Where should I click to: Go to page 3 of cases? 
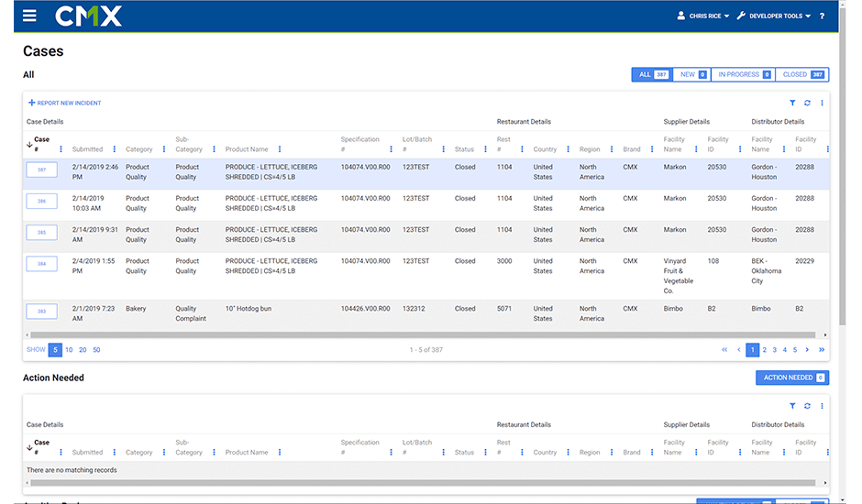pos(775,350)
